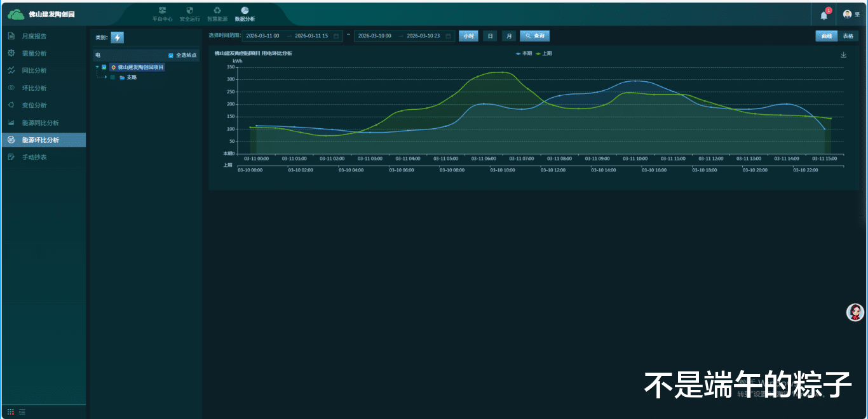Select the electricity lightning category icon

coord(118,37)
